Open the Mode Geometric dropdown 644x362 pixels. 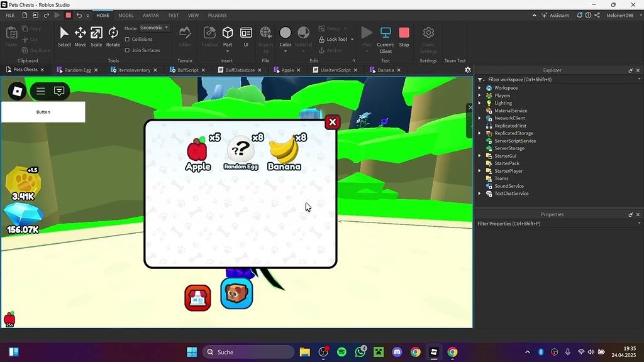[x=155, y=28]
